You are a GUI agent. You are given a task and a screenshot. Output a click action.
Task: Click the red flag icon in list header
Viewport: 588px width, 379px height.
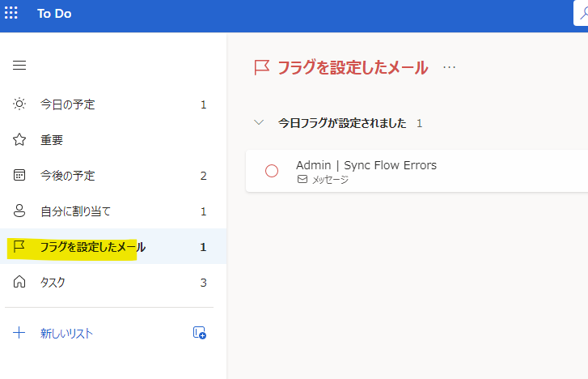[261, 68]
